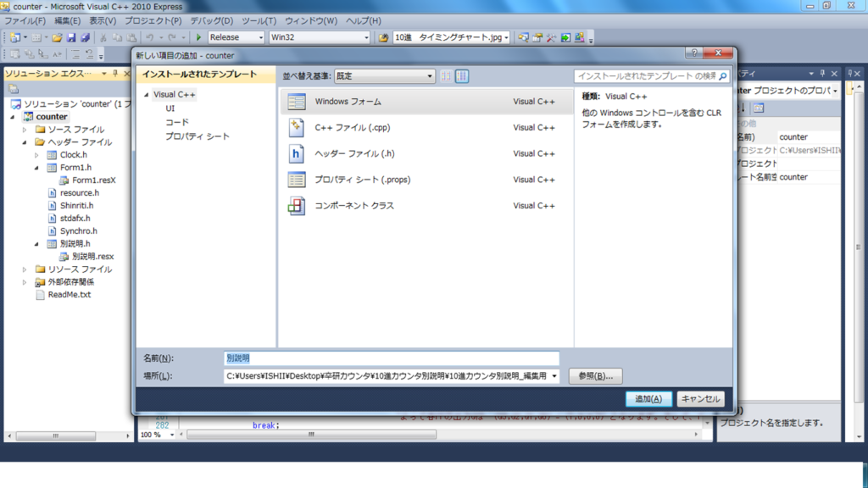Open the デバッグ(D) menu
Screen dimensions: 868x488
click(211, 21)
